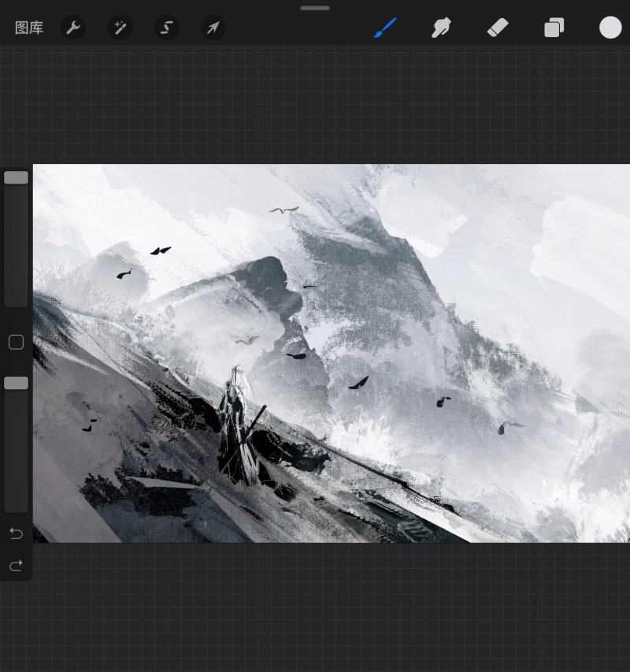Viewport: 630px width, 672px height.
Task: Open the Actions wrench menu
Action: click(x=73, y=28)
